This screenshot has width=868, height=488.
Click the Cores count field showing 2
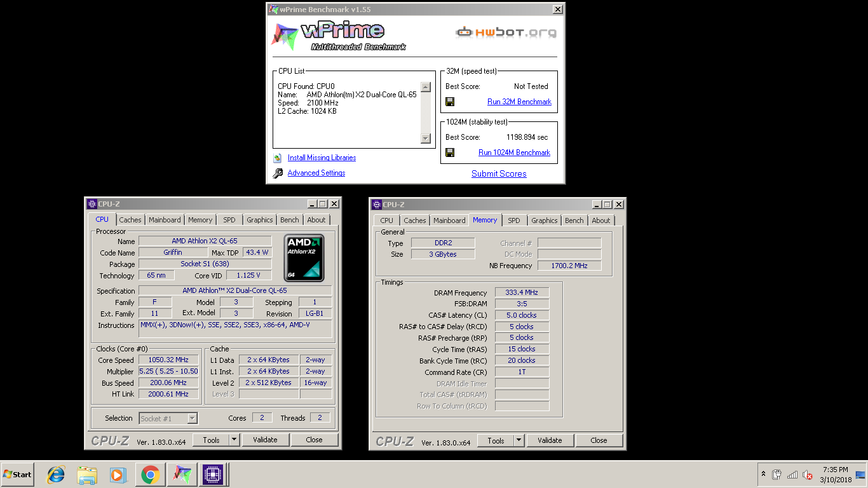(x=262, y=417)
